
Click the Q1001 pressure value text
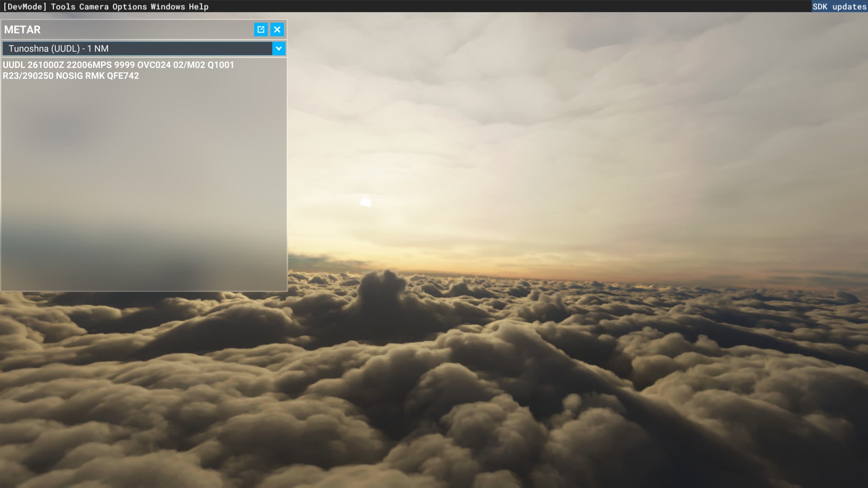221,65
